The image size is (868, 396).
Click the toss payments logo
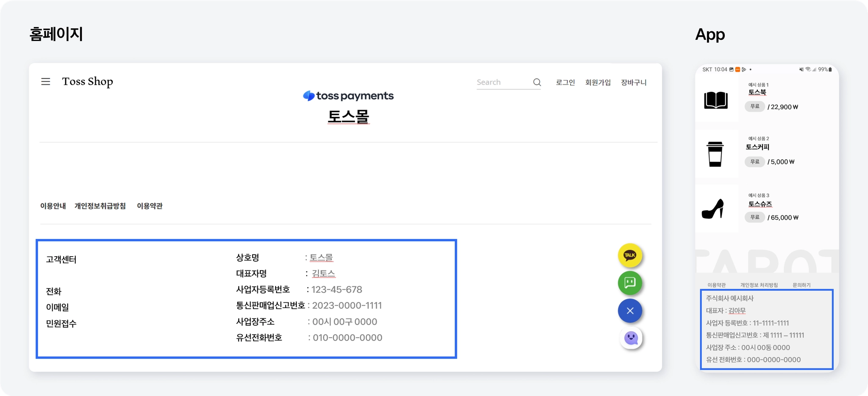pyautogui.click(x=348, y=96)
